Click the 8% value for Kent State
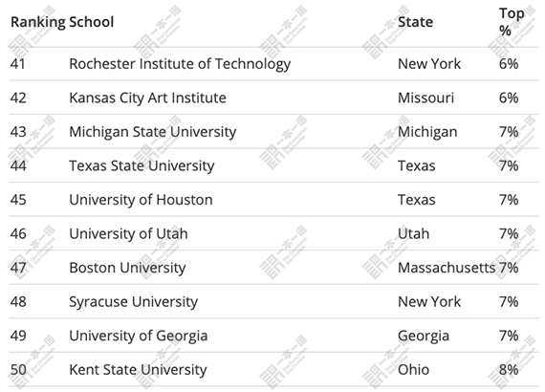Screen dimensions: 545x392 click(509, 370)
